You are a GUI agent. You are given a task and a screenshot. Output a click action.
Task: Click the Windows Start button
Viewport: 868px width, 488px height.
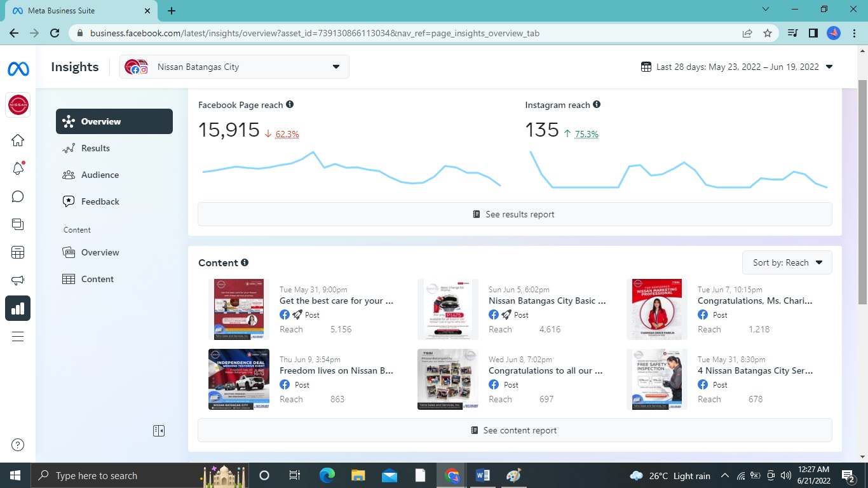(x=15, y=475)
